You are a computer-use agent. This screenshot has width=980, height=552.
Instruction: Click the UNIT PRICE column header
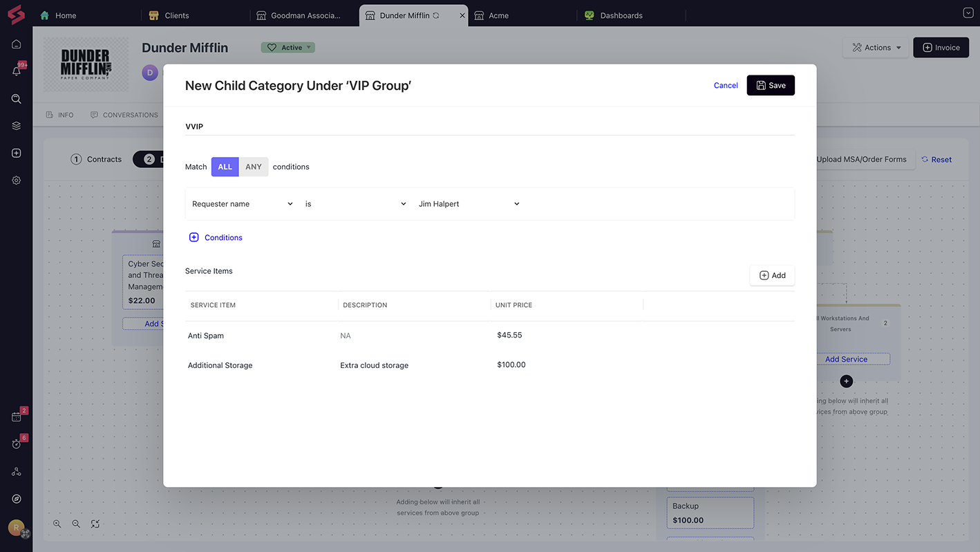(513, 305)
